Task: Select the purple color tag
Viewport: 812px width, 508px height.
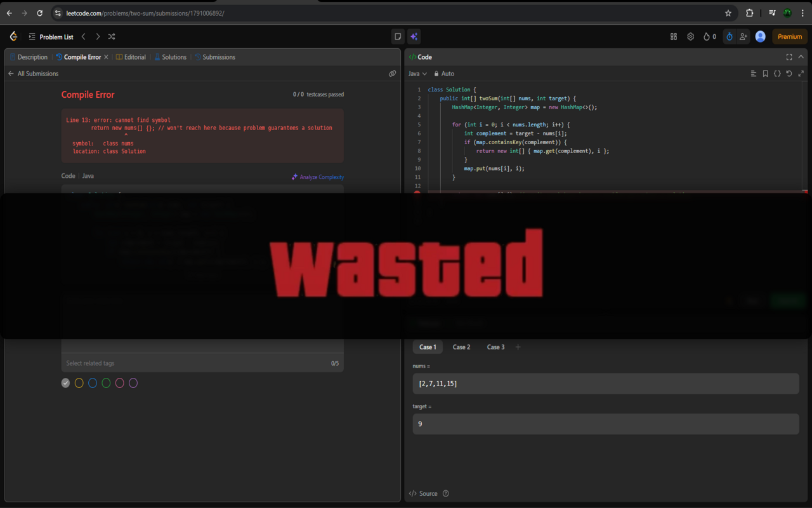Action: (x=133, y=383)
